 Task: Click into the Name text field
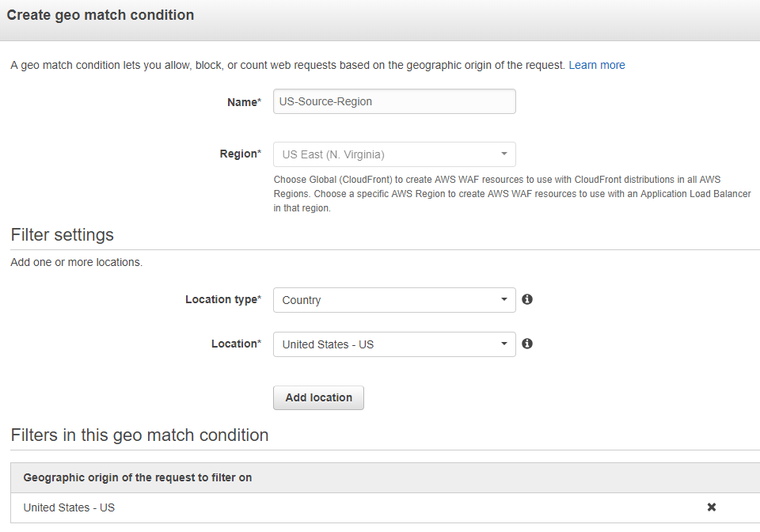pos(393,101)
